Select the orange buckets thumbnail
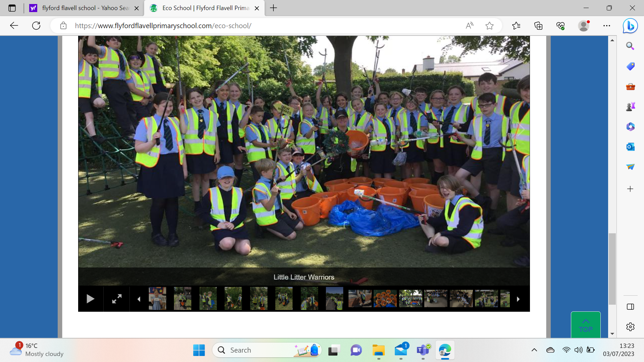Image resolution: width=644 pixels, height=362 pixels. pos(385,299)
